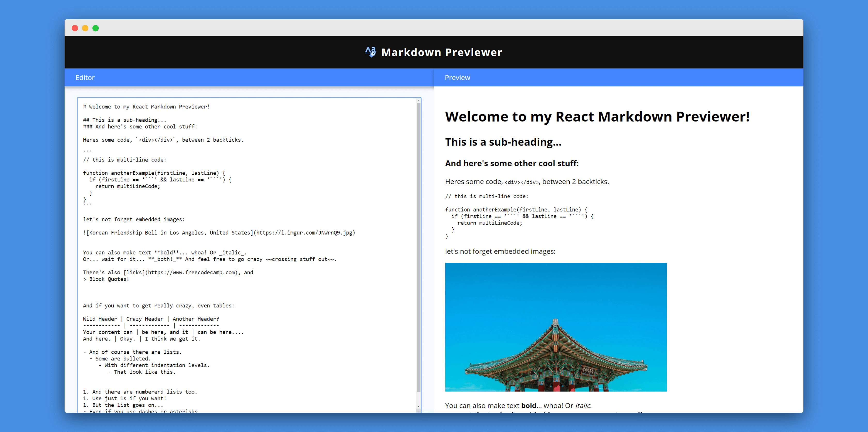Click '// this is multi-line code:' in preview
868x432 pixels.
pyautogui.click(x=486, y=196)
